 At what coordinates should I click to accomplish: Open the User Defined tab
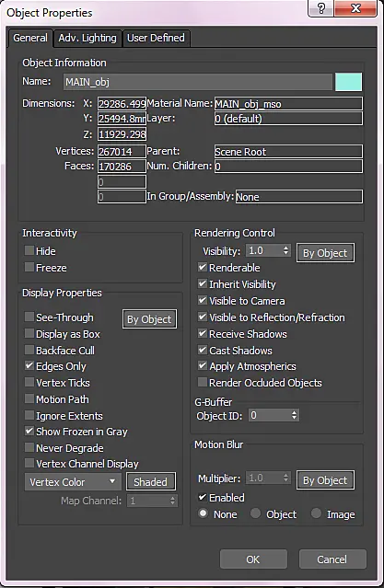pos(156,39)
